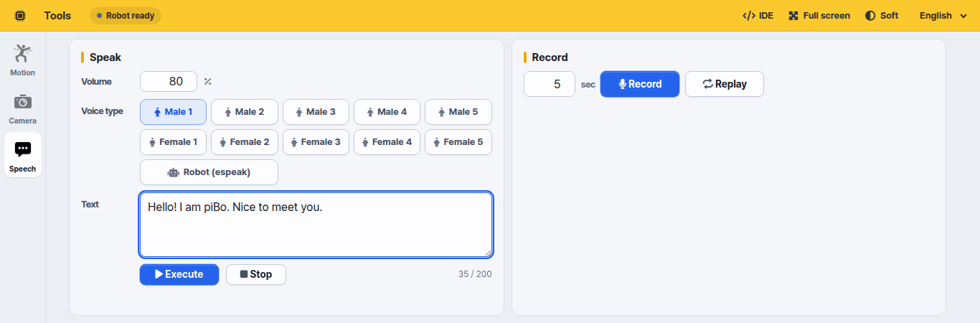The image size is (980, 323).
Task: Replay the recorded audio
Action: coord(725,84)
